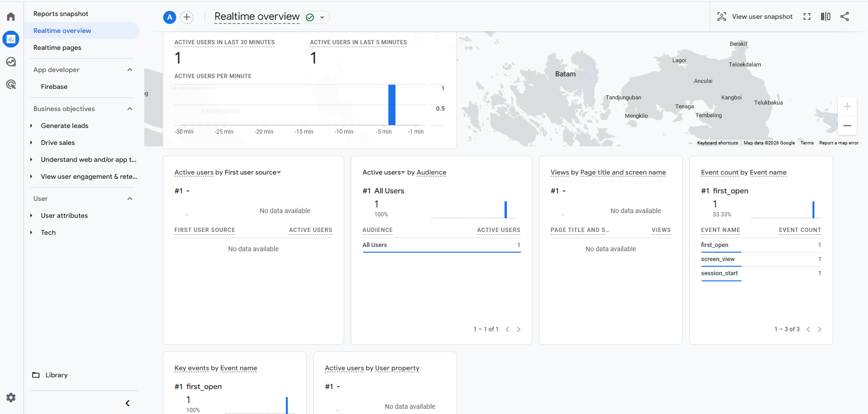Go to previous page in Event count card
The width and height of the screenshot is (868, 414).
tap(808, 329)
